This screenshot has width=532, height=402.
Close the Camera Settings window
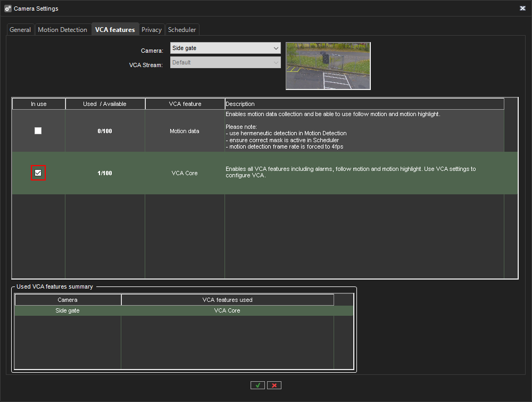(522, 8)
